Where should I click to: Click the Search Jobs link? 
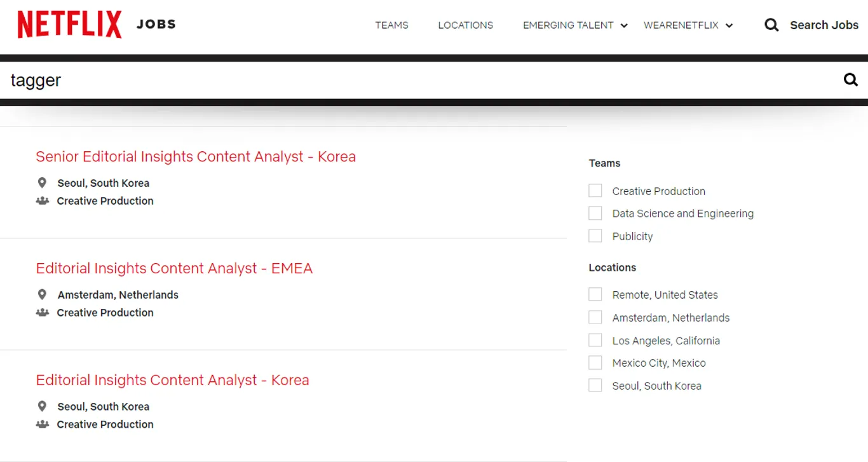click(x=824, y=25)
